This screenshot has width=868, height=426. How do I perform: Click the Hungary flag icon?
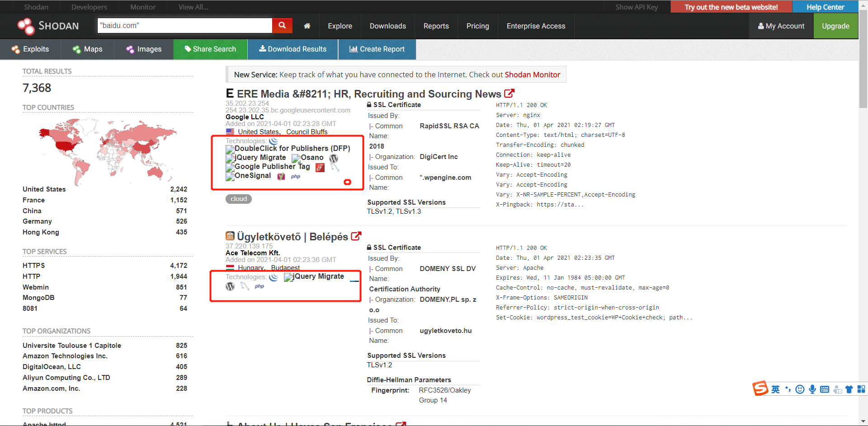click(x=230, y=268)
